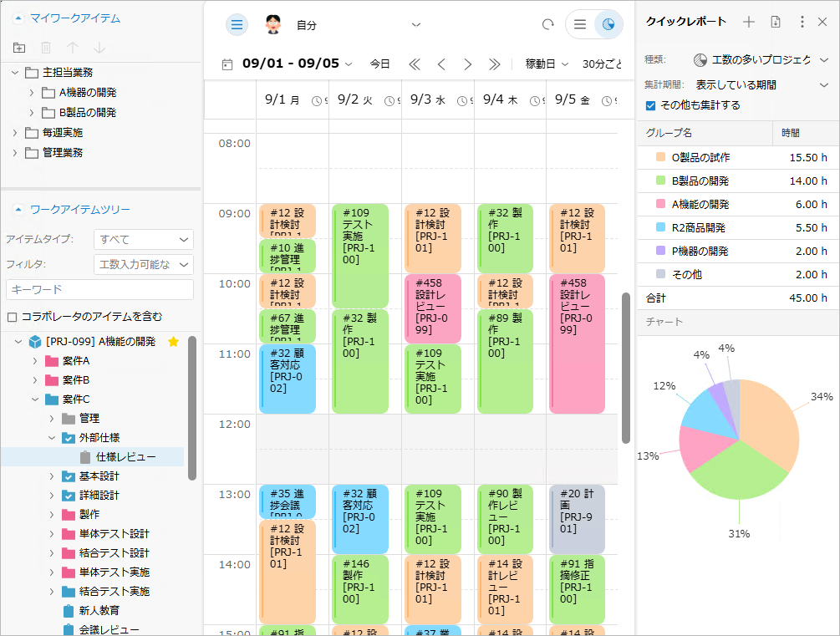The height and width of the screenshot is (636, 840).
Task: Toggle the pie chart report view button
Action: [x=608, y=25]
